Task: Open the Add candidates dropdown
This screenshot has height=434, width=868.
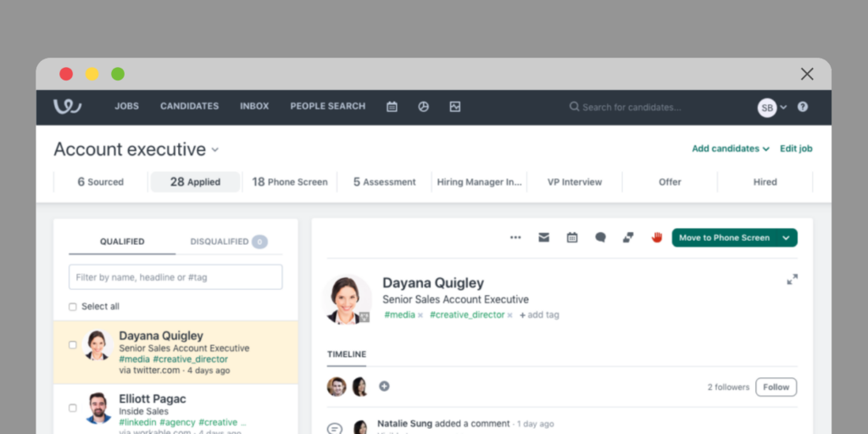Action: click(x=730, y=148)
